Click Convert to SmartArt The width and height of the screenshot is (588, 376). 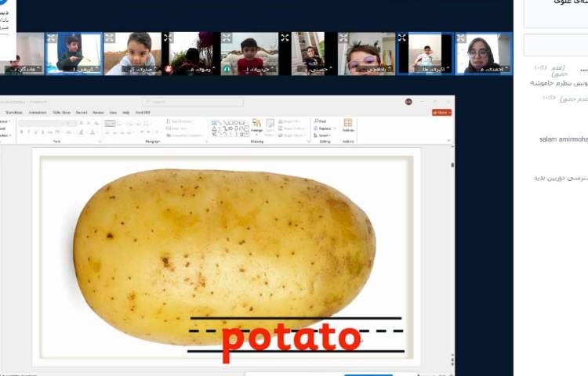click(184, 136)
